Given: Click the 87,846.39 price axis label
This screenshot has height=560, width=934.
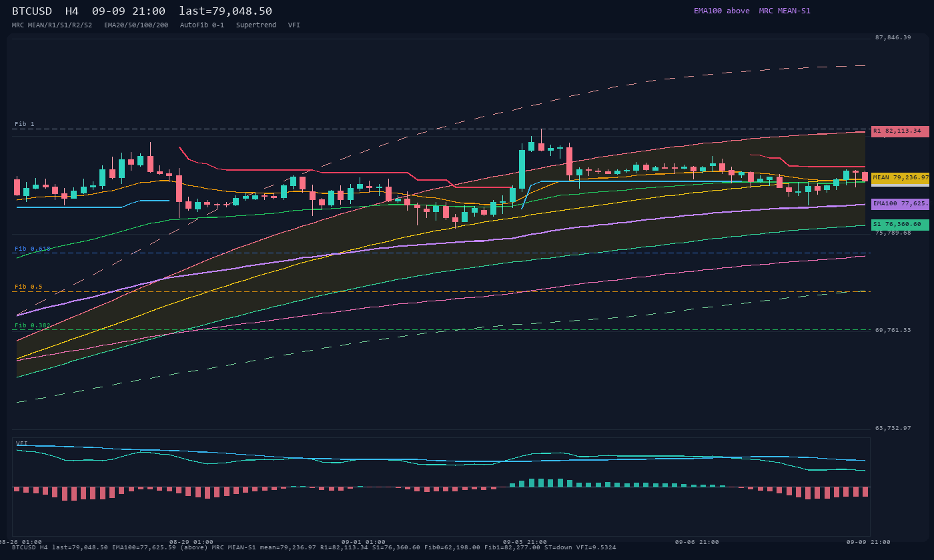Looking at the screenshot, I should click(x=893, y=37).
